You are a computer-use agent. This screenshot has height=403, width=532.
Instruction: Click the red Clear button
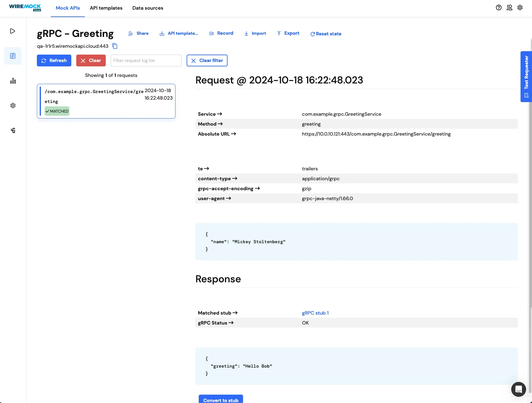click(91, 60)
